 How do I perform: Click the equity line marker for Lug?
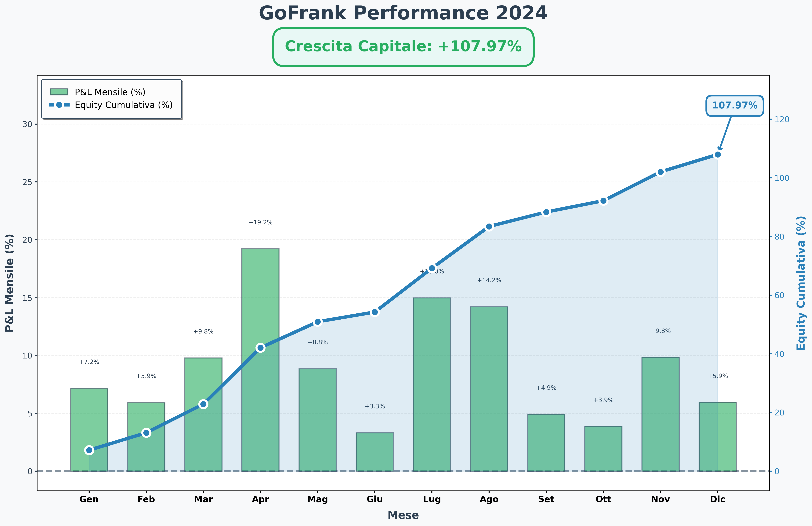click(432, 268)
